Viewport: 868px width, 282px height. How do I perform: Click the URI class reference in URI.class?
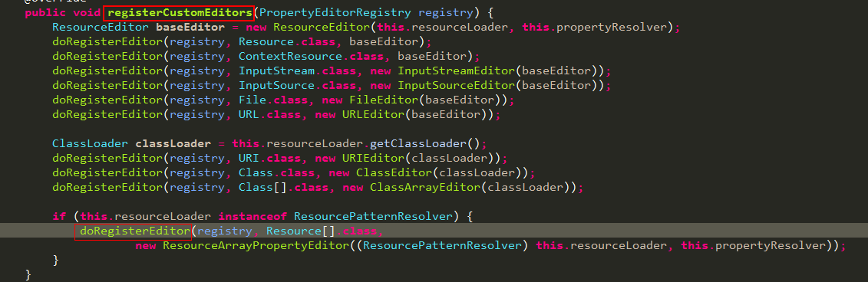(x=249, y=158)
